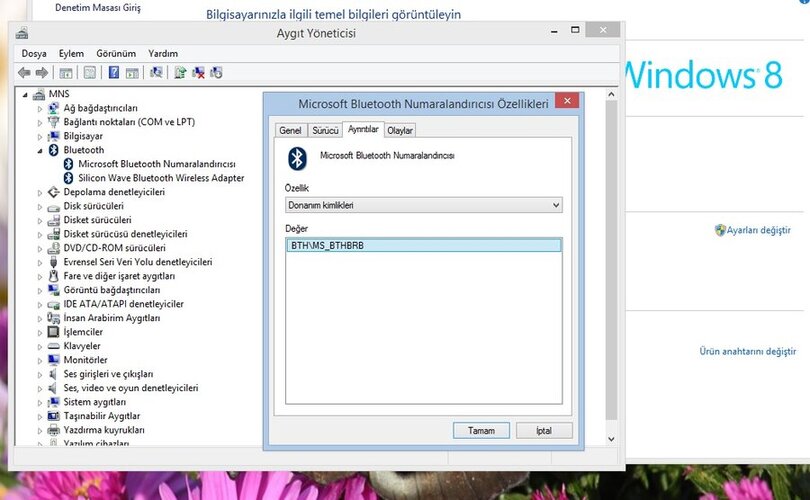
Task: Select the Ayrıntılar tab
Action: click(x=363, y=129)
